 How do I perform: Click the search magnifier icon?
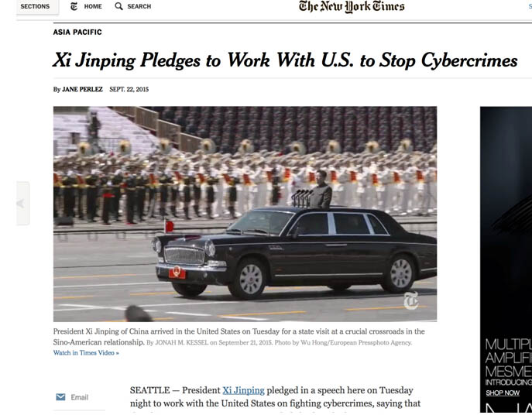[118, 6]
